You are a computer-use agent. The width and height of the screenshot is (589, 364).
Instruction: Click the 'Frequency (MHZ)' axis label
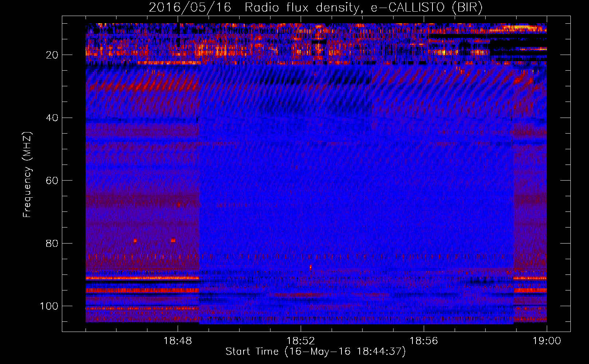coord(28,174)
